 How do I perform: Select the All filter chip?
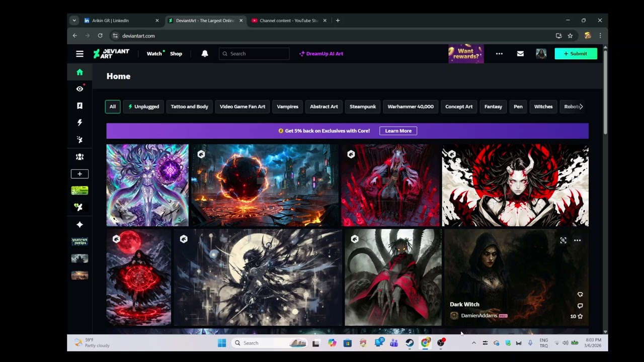113,107
